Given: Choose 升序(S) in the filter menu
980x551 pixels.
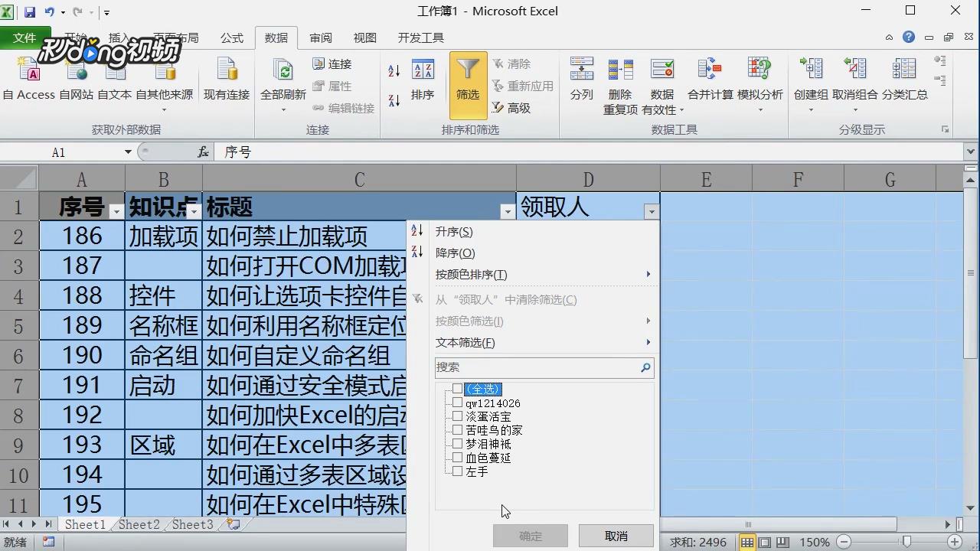Looking at the screenshot, I should click(454, 231).
